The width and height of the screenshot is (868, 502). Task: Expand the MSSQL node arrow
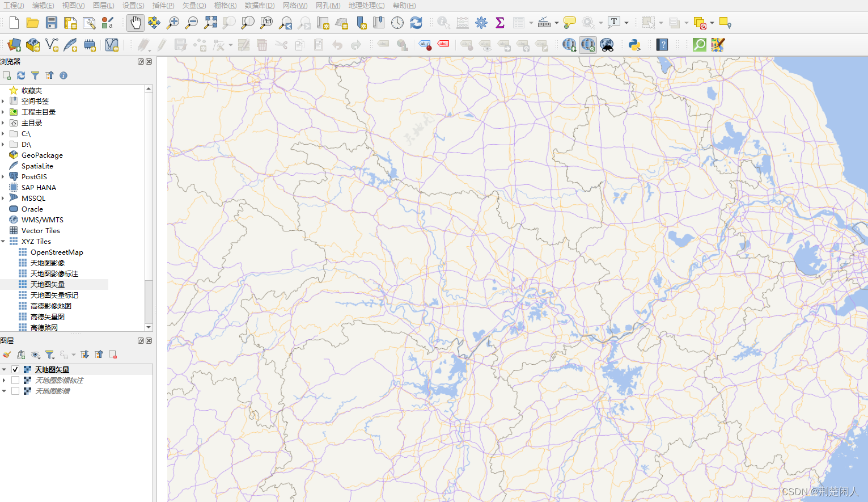point(3,199)
